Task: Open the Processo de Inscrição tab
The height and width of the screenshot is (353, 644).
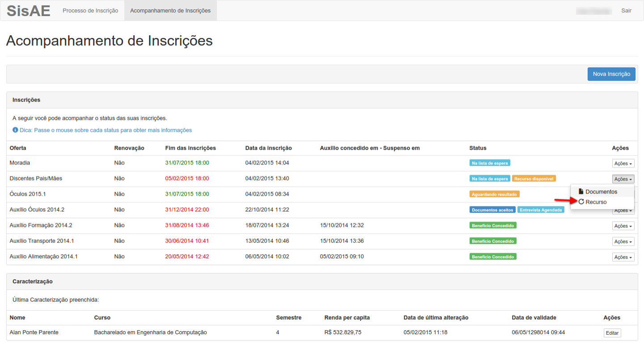Action: click(90, 10)
